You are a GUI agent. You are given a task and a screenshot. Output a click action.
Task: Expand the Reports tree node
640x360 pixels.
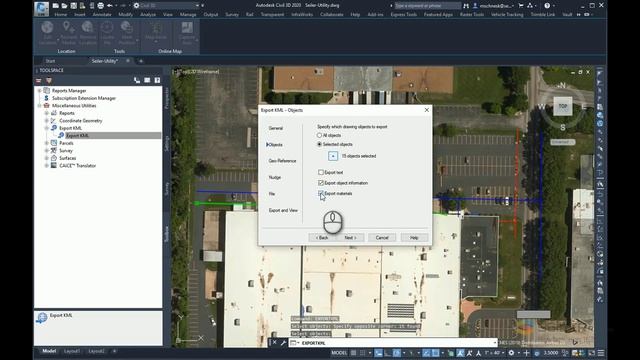click(x=47, y=113)
